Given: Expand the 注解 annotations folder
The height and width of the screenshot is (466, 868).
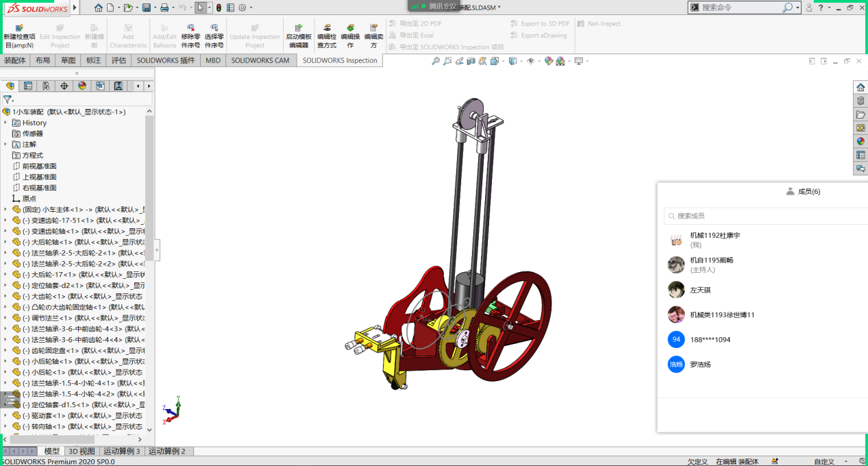Looking at the screenshot, I should (x=5, y=145).
